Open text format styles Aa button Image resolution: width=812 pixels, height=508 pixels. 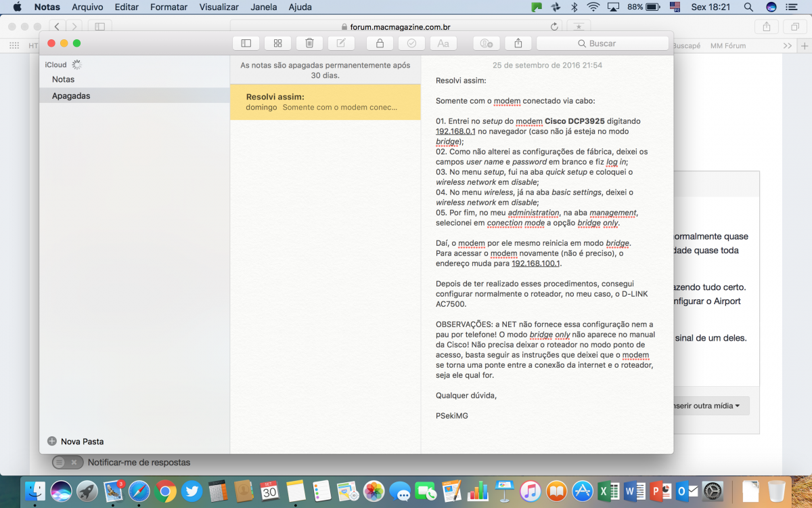(x=443, y=43)
